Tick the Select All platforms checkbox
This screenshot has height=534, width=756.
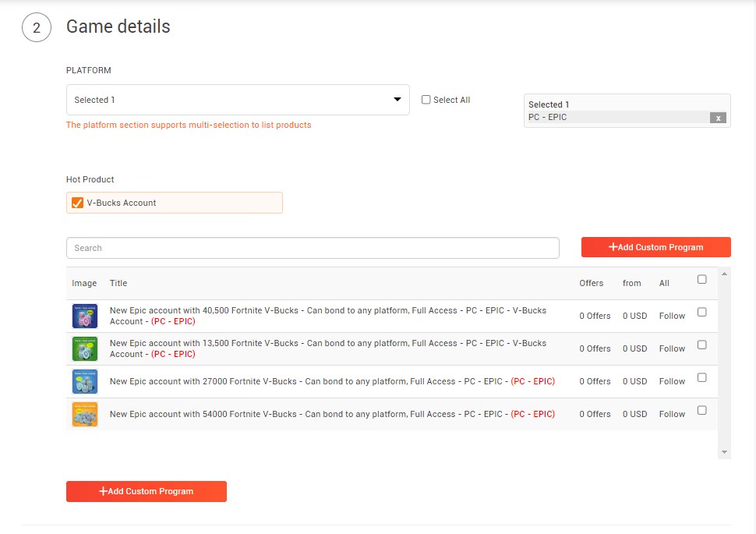click(x=426, y=100)
